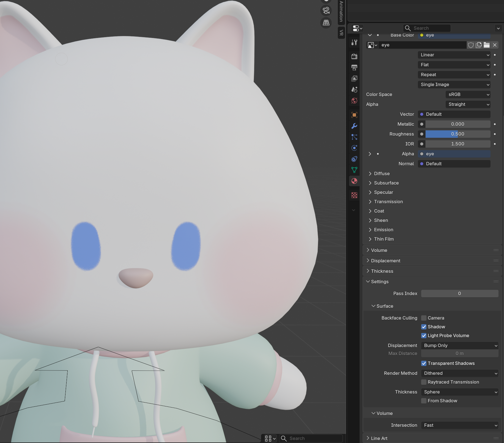The height and width of the screenshot is (443, 504).
Task: Open the Texture properties checker tab
Action: tap(354, 195)
